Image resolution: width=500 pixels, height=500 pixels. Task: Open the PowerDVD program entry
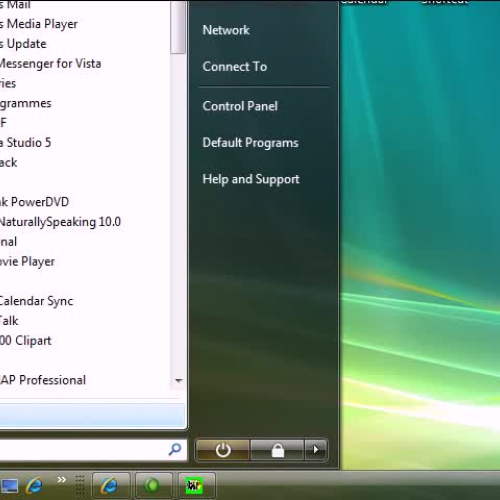(34, 202)
